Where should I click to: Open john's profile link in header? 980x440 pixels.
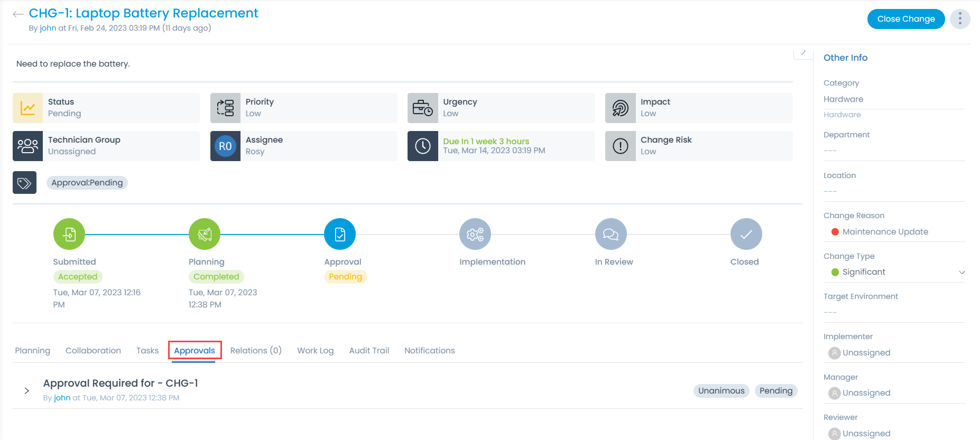point(48,28)
